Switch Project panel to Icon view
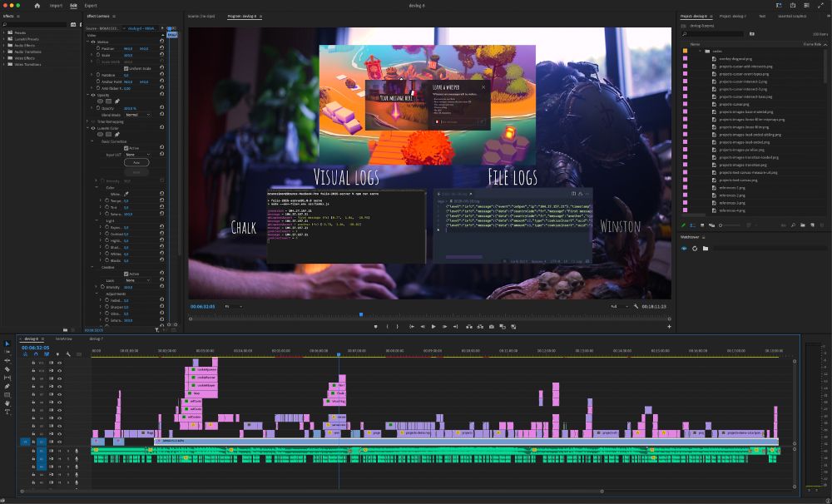The height and width of the screenshot is (504, 832). tap(702, 225)
